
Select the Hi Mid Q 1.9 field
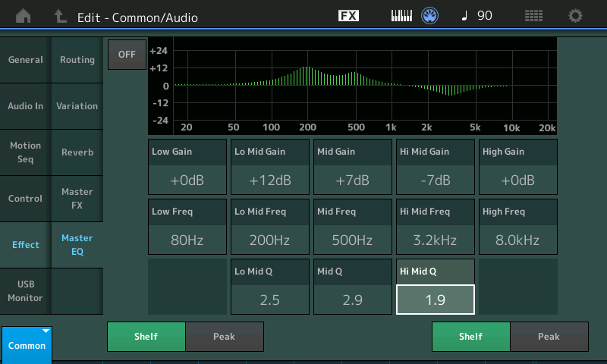coord(435,300)
